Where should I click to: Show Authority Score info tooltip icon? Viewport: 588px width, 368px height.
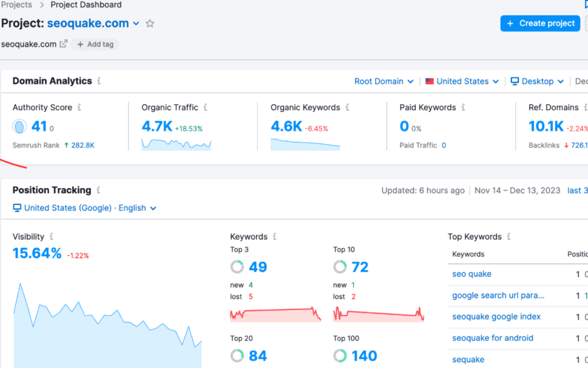tap(79, 108)
